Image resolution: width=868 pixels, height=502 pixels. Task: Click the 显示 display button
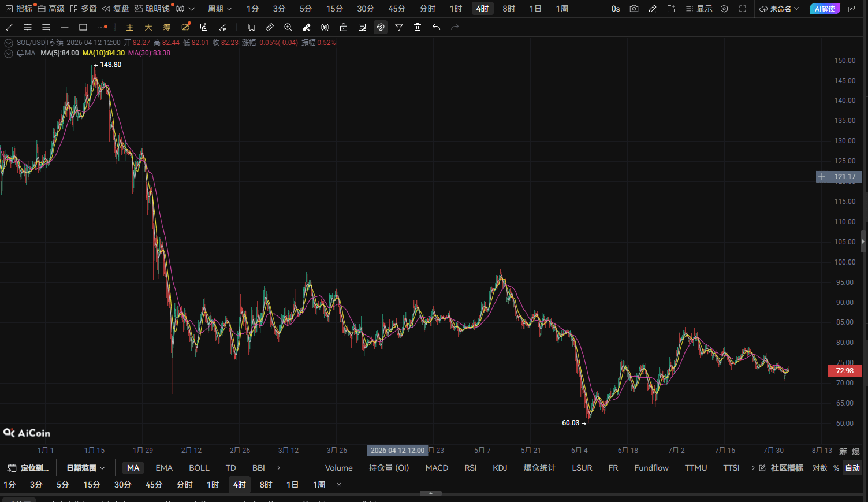click(x=699, y=9)
